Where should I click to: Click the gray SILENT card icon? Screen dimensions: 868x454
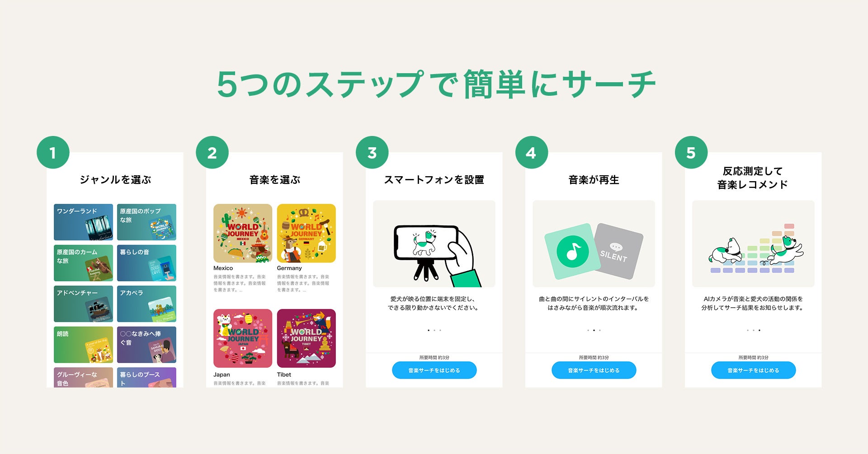[618, 251]
